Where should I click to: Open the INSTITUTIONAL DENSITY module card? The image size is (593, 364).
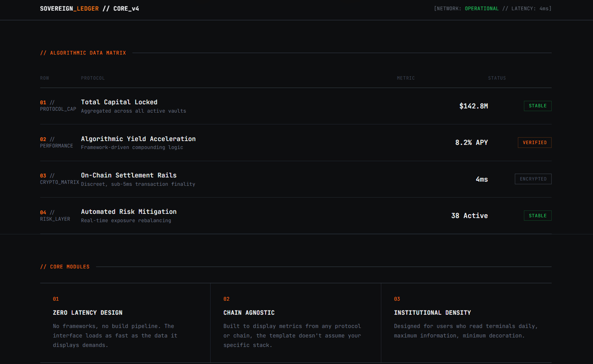(x=466, y=323)
